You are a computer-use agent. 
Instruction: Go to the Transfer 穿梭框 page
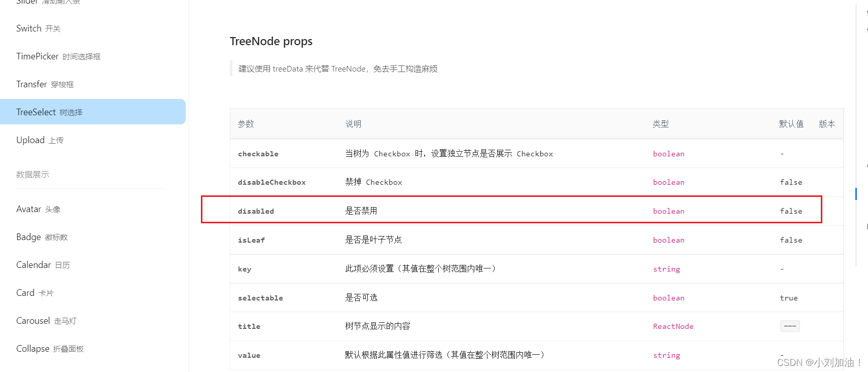[x=45, y=84]
